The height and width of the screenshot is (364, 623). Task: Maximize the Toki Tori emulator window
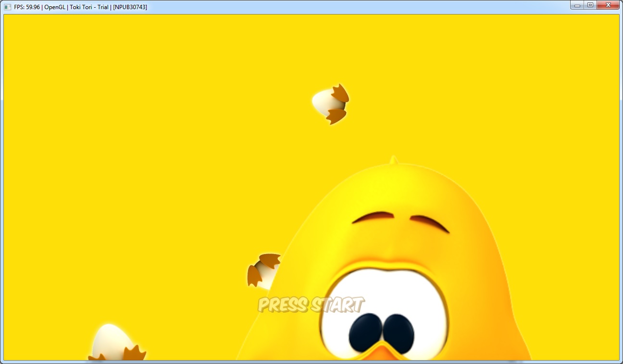click(590, 5)
